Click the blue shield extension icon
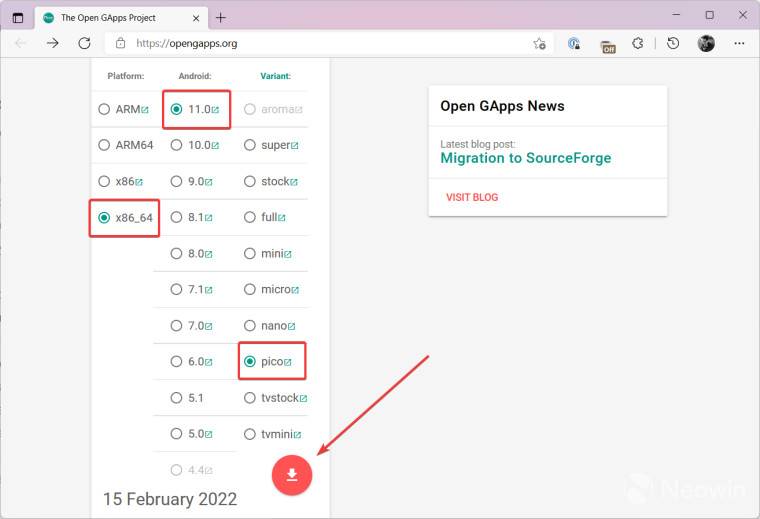The width and height of the screenshot is (760, 519). [x=574, y=43]
